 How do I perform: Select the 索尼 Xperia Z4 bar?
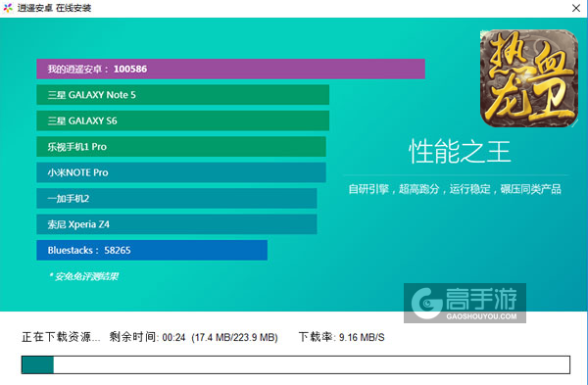coord(176,224)
